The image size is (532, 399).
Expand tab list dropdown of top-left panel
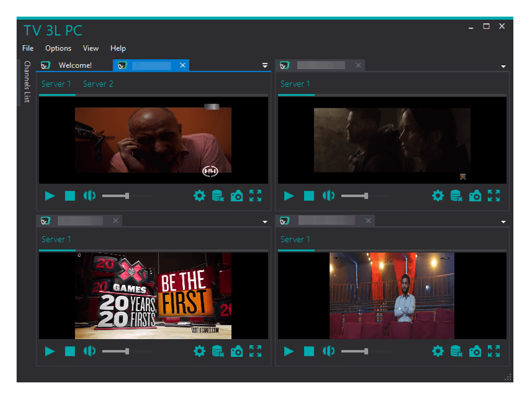click(x=265, y=66)
